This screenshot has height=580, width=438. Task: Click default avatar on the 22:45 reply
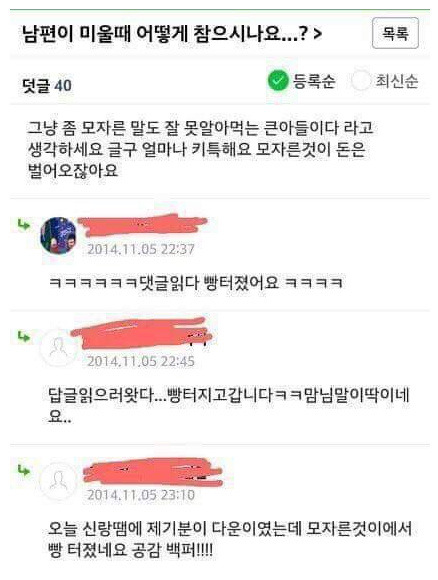pos(58,348)
